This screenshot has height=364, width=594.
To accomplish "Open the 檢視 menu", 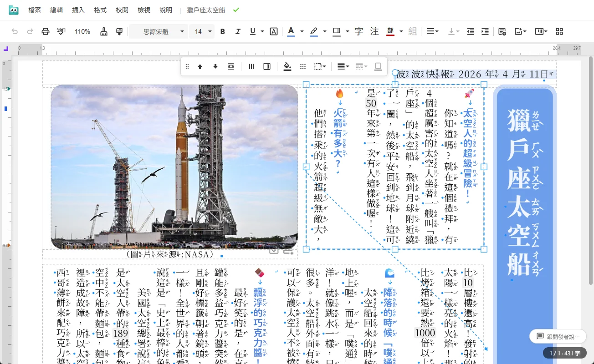I will click(144, 10).
